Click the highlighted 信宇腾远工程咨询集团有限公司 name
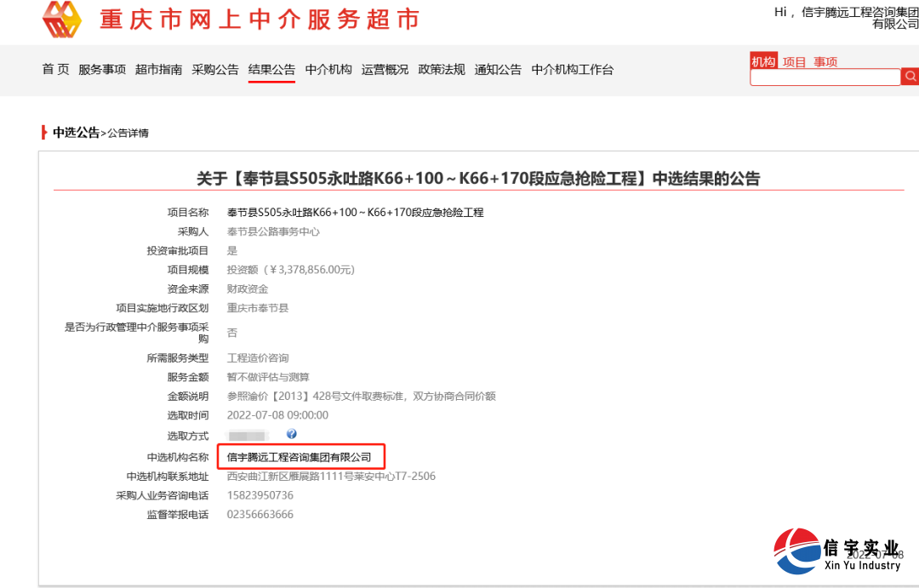919x588 pixels. [x=302, y=456]
